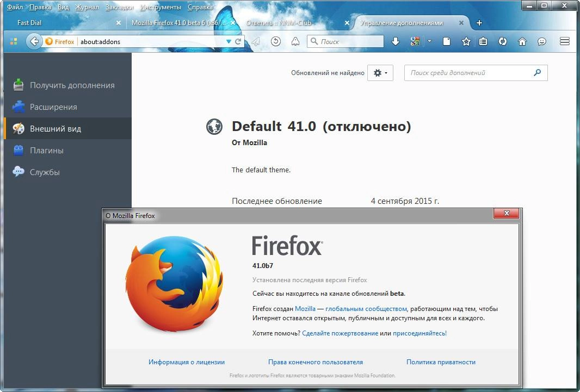Close the Управление дополнениями tab

click(x=461, y=22)
